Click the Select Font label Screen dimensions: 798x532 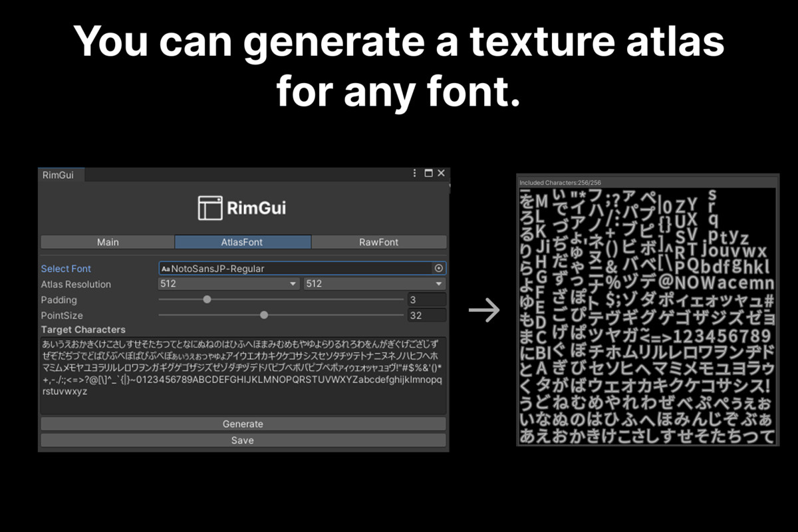pyautogui.click(x=66, y=269)
